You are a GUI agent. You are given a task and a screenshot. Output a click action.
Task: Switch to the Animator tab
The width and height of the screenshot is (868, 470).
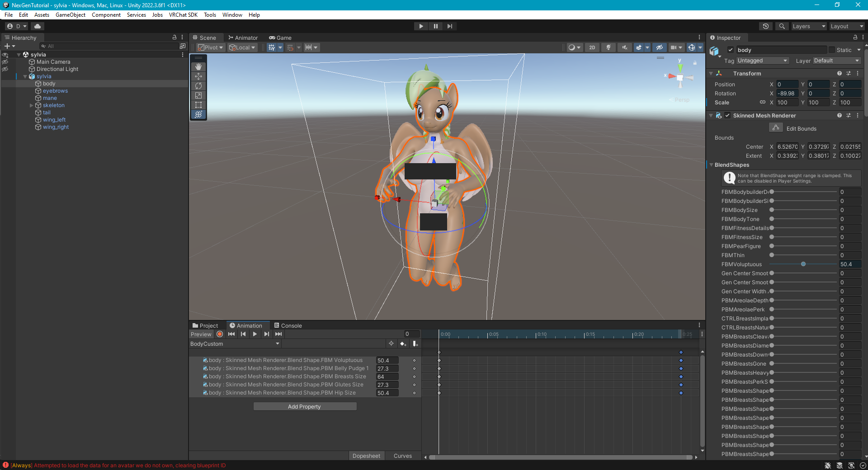tap(243, 38)
